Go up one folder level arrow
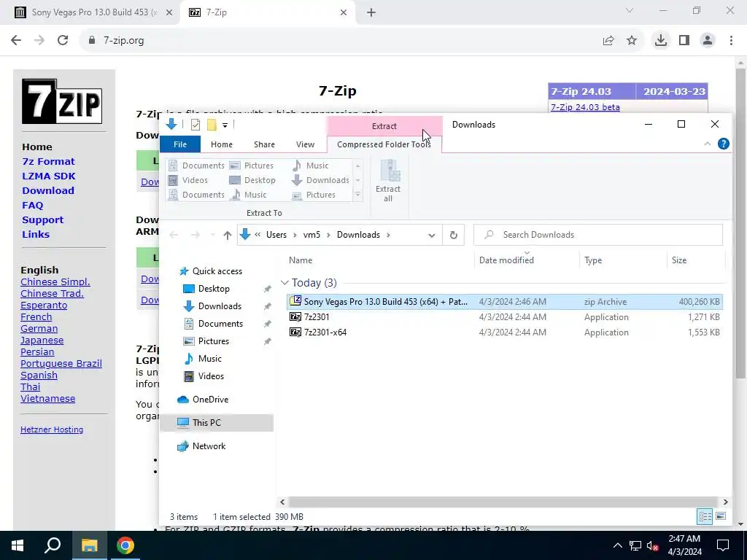This screenshot has width=747, height=560. pyautogui.click(x=228, y=235)
